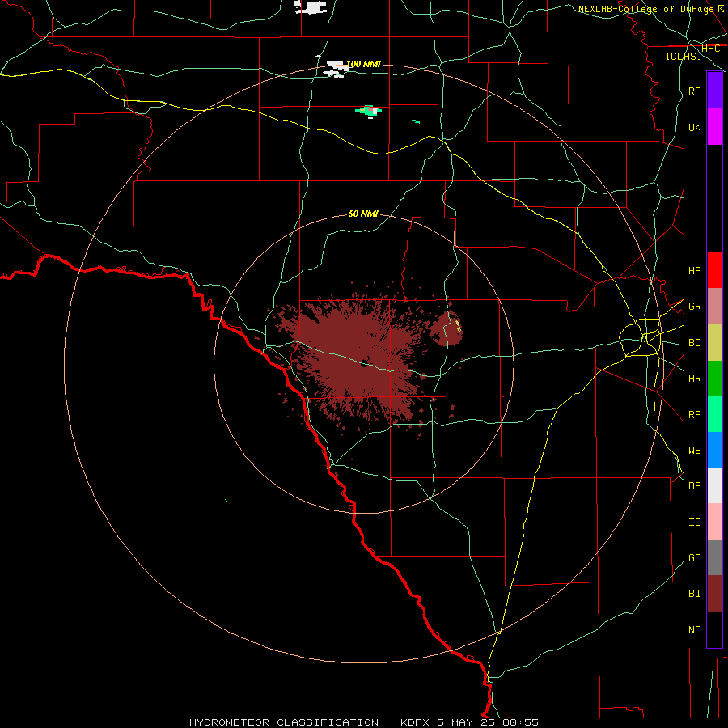Click the ND legend label

(694, 630)
